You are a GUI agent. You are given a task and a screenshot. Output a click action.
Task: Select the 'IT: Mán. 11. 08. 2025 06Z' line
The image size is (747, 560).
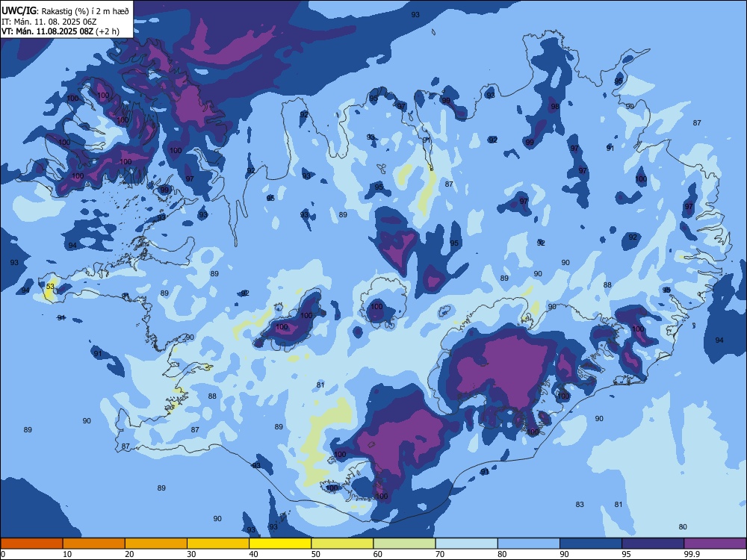[x=49, y=22]
